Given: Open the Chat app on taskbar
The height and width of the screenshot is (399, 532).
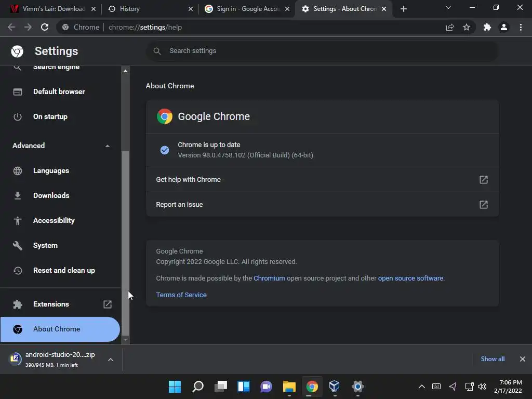Looking at the screenshot, I should pos(267,387).
